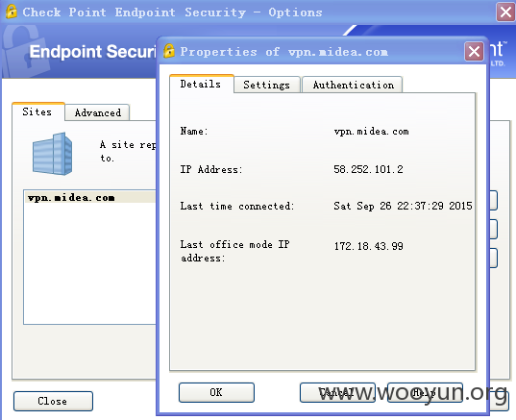The height and width of the screenshot is (420, 516).
Task: Click the Endpoint Security banner logo
Action: tap(92, 52)
